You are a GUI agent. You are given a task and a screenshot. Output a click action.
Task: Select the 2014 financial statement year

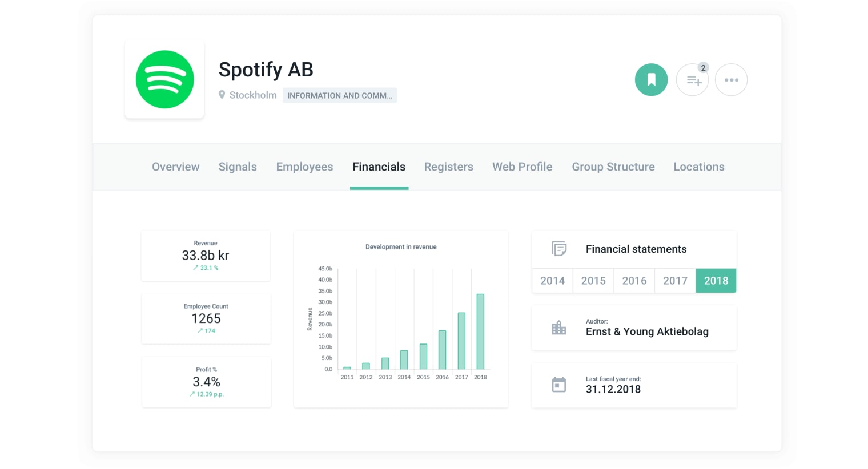(x=552, y=281)
